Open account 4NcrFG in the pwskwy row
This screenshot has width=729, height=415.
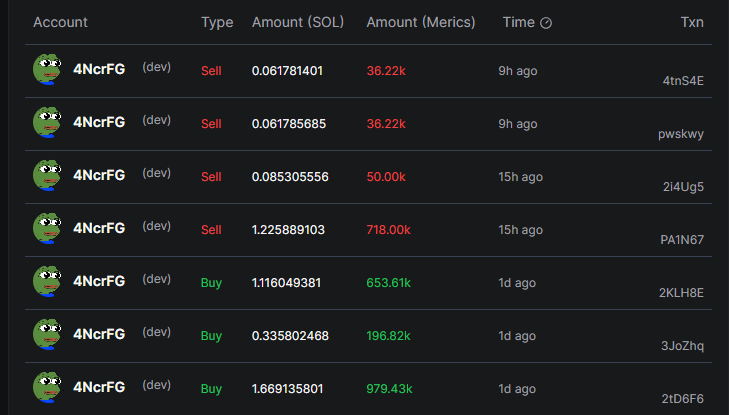point(99,122)
